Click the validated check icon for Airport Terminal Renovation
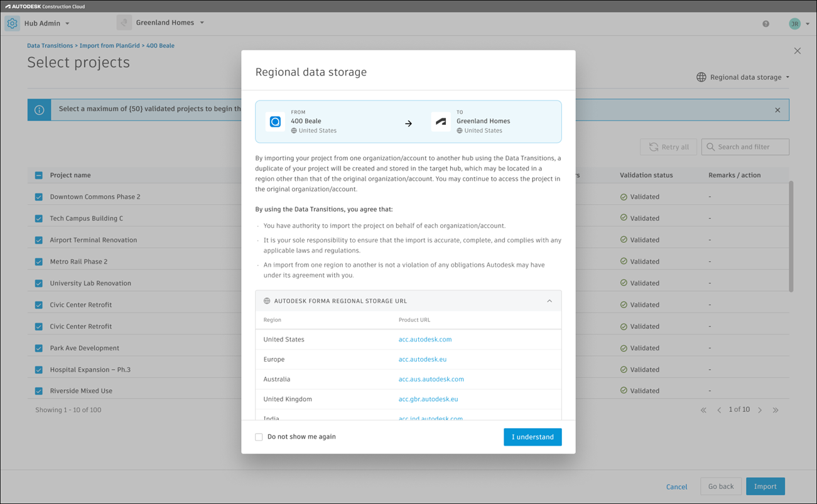Image resolution: width=817 pixels, height=504 pixels. point(624,240)
